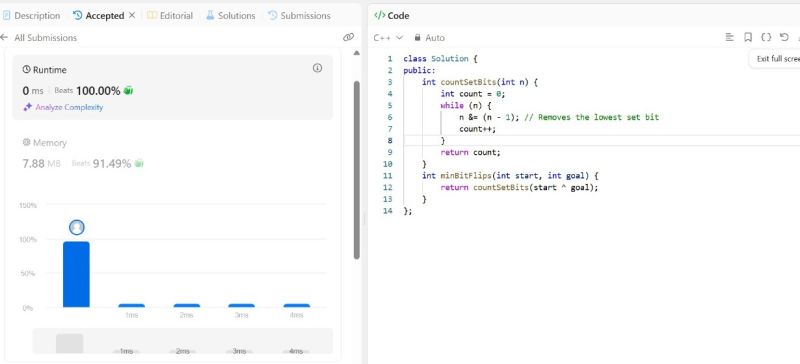Switch to the Accepted tab
Image resolution: width=800 pixels, height=364 pixels.
point(99,16)
